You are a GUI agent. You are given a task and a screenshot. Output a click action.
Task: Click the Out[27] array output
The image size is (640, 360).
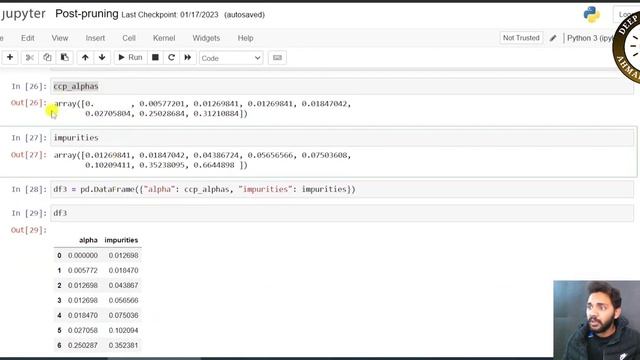[x=202, y=160]
